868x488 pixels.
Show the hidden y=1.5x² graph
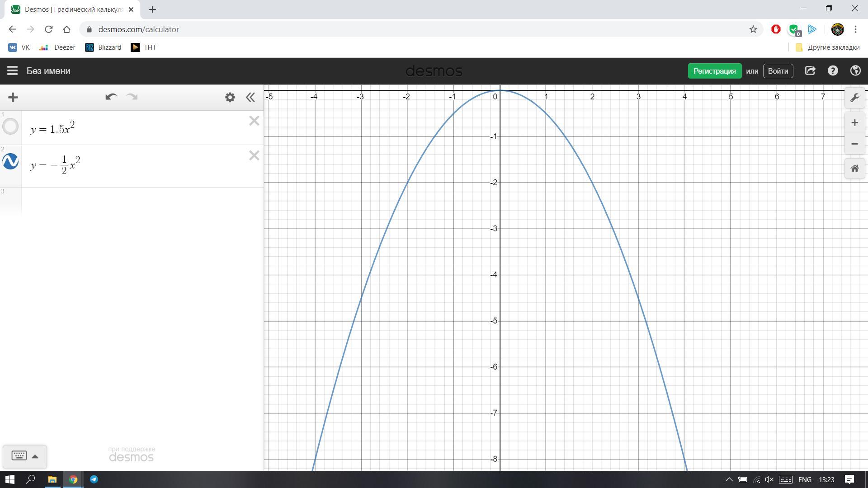coord(10,127)
